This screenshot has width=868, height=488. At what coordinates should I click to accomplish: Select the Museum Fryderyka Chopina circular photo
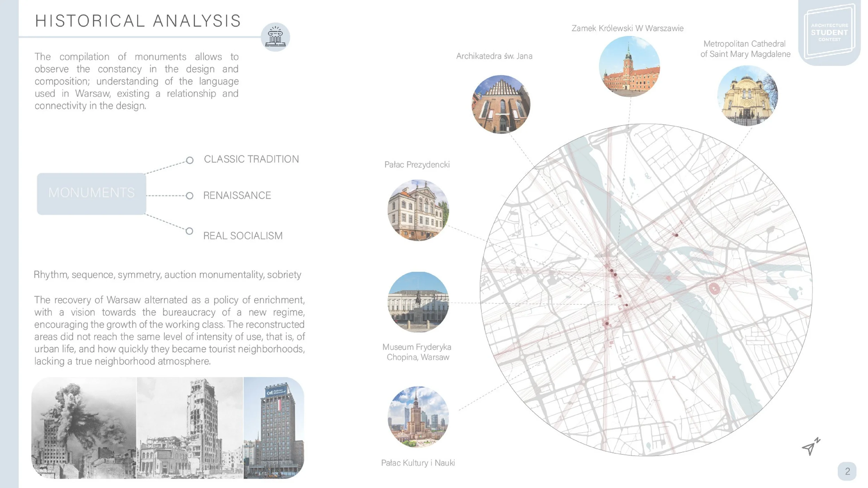coord(418,302)
